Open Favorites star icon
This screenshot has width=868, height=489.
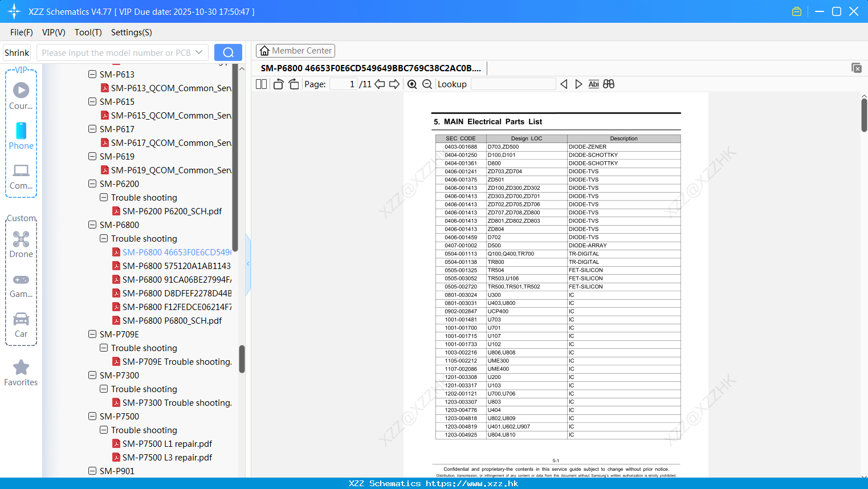point(21,373)
